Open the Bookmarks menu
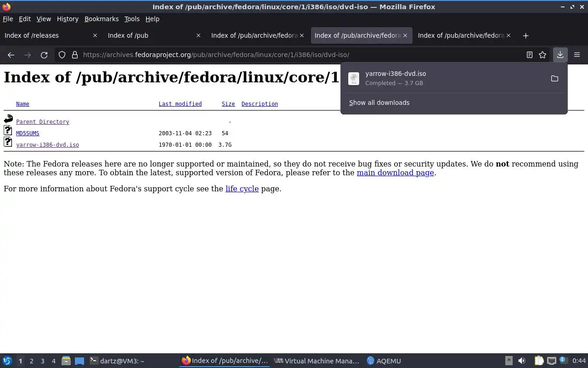Screen dimensions: 588x368 click(102, 19)
